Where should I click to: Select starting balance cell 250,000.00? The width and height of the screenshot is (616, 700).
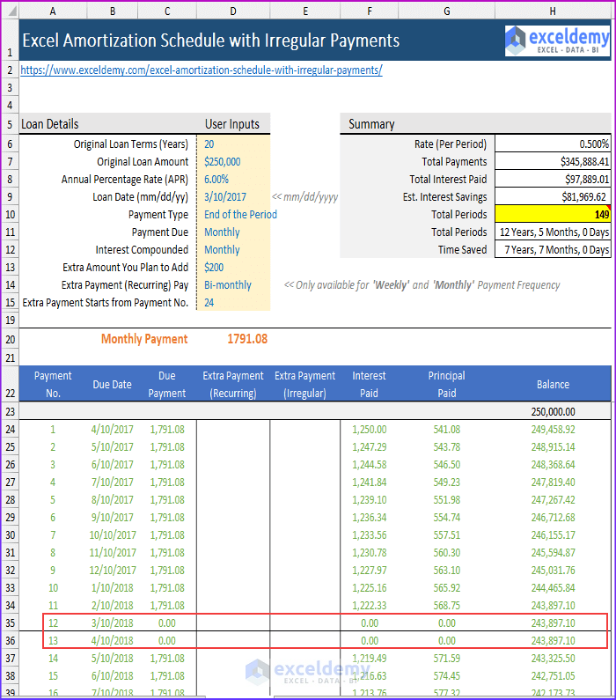pyautogui.click(x=553, y=411)
